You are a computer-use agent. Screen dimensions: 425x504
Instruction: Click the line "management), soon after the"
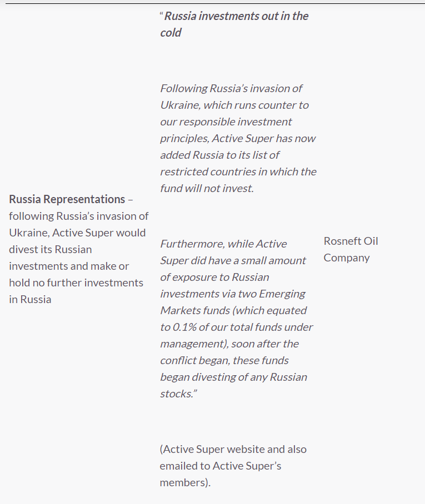[229, 344]
